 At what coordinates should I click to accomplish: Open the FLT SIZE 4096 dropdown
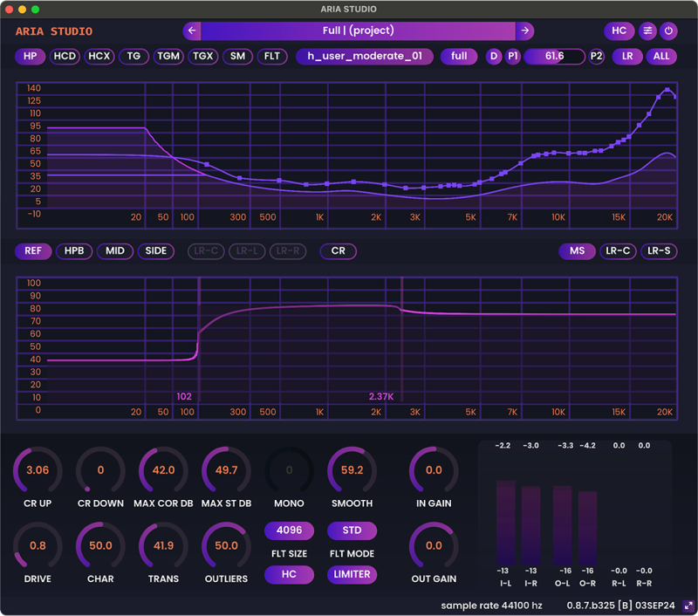point(289,530)
